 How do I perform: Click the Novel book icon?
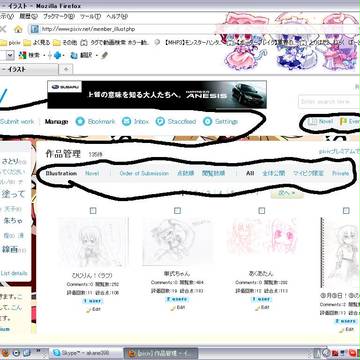[312, 122]
